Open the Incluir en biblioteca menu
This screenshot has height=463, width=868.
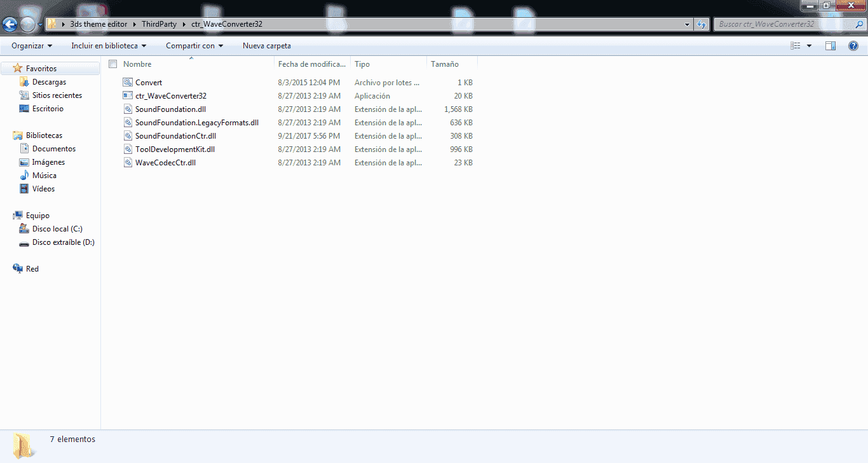[x=109, y=46]
